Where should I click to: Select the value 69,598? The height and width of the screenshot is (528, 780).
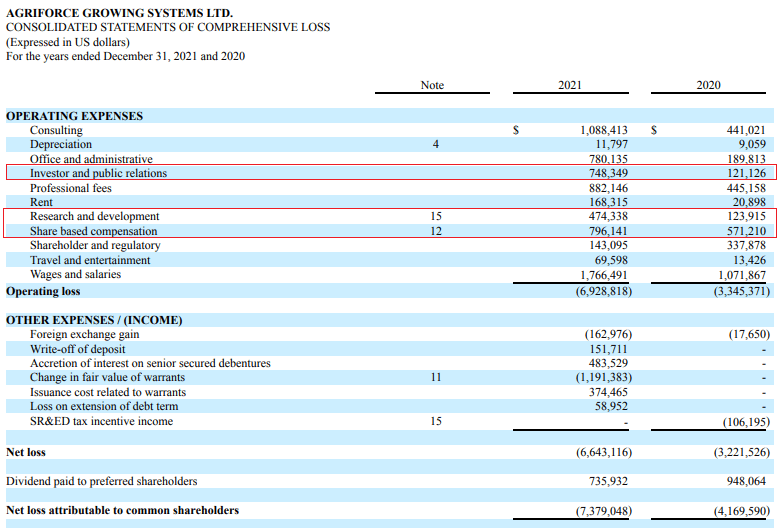click(611, 260)
